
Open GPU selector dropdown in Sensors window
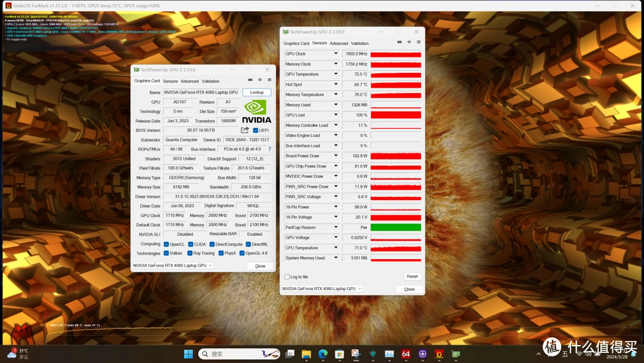[x=321, y=288]
